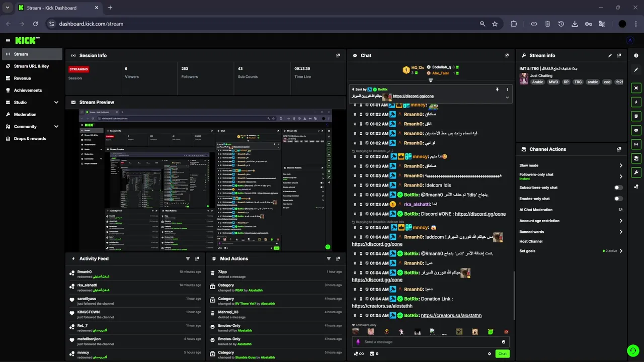Go to Revenue in sidebar
Screen dimensions: 644x362
coord(32,78)
